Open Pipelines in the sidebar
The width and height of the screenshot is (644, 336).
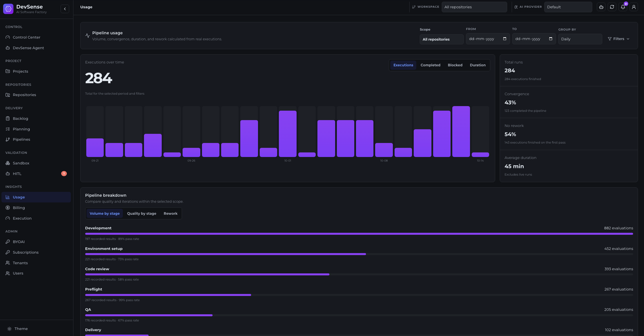click(x=36, y=139)
